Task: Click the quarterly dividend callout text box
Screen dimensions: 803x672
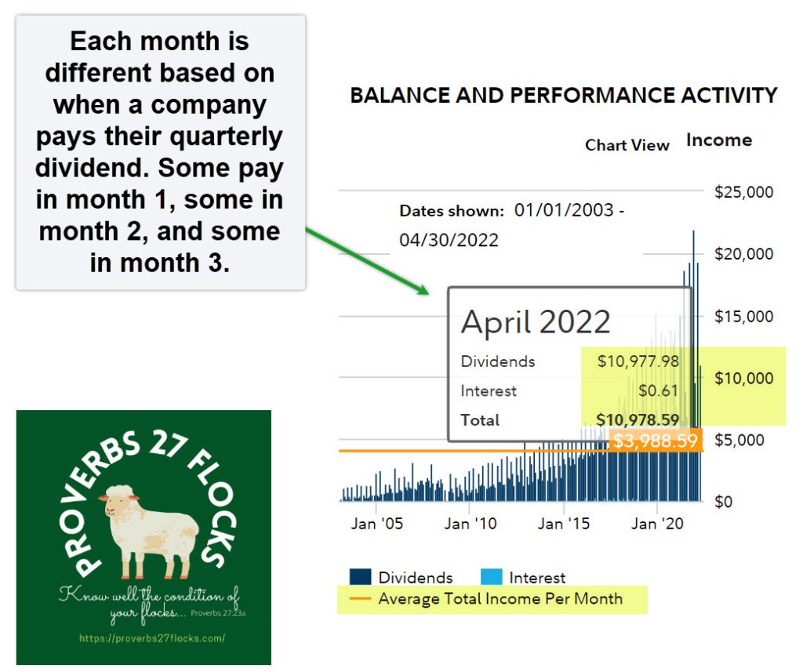Action: 161,152
